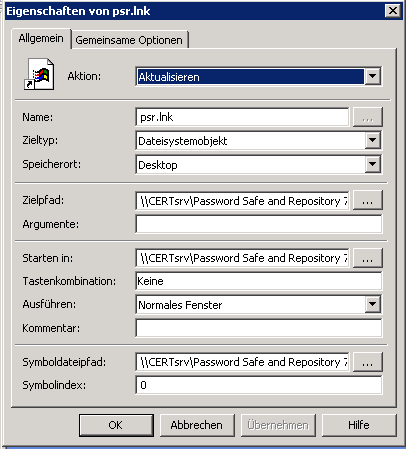This screenshot has height=449, width=406.
Task: Click the Abbrechen button
Action: [x=197, y=425]
